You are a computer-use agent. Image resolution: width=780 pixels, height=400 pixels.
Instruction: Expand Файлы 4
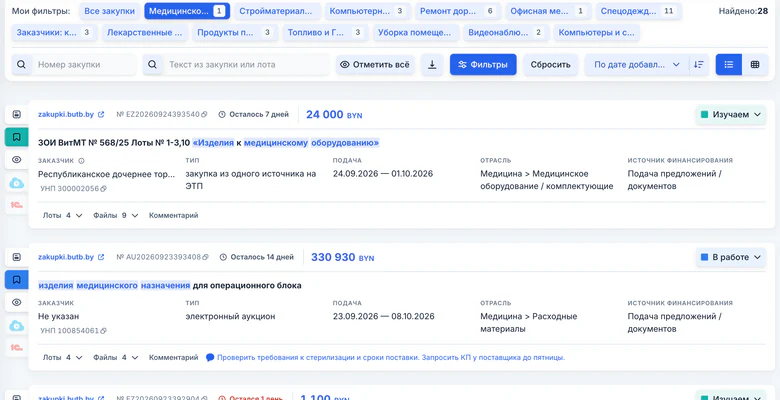coord(115,357)
